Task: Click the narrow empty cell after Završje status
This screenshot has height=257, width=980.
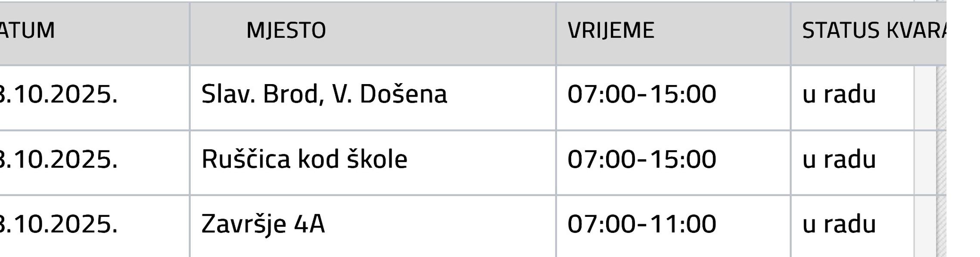Action: pyautogui.click(x=925, y=226)
